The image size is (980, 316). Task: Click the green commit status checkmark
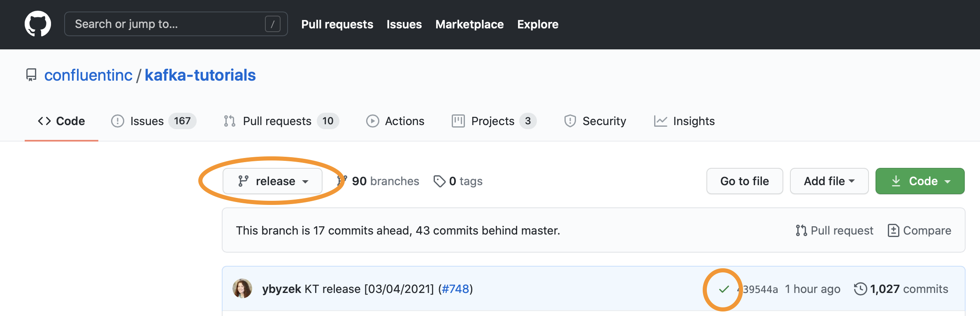click(x=724, y=289)
